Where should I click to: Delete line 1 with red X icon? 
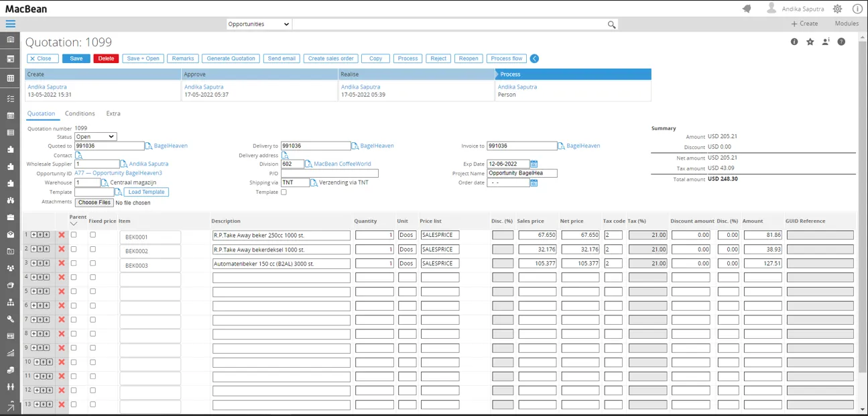tap(62, 235)
